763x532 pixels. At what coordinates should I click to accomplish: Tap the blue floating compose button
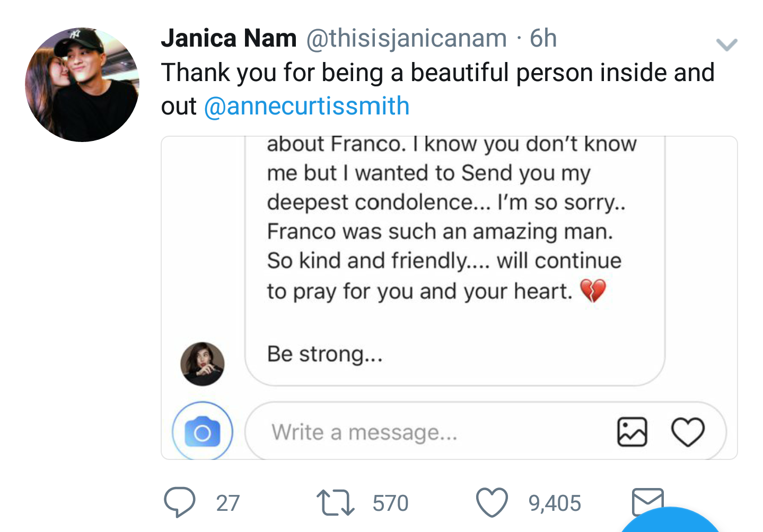click(x=671, y=520)
